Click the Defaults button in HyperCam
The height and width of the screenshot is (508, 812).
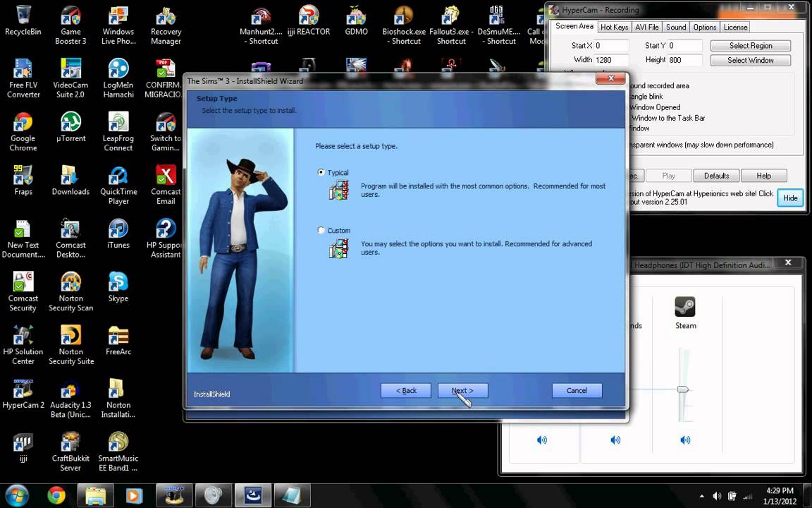(716, 176)
